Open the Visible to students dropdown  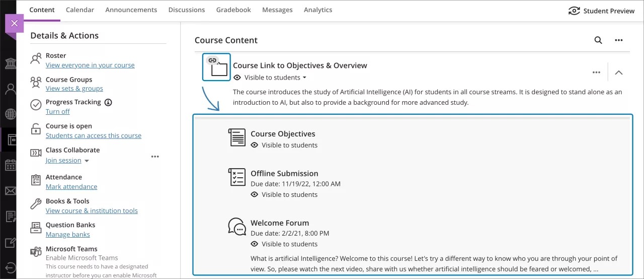pyautogui.click(x=275, y=78)
